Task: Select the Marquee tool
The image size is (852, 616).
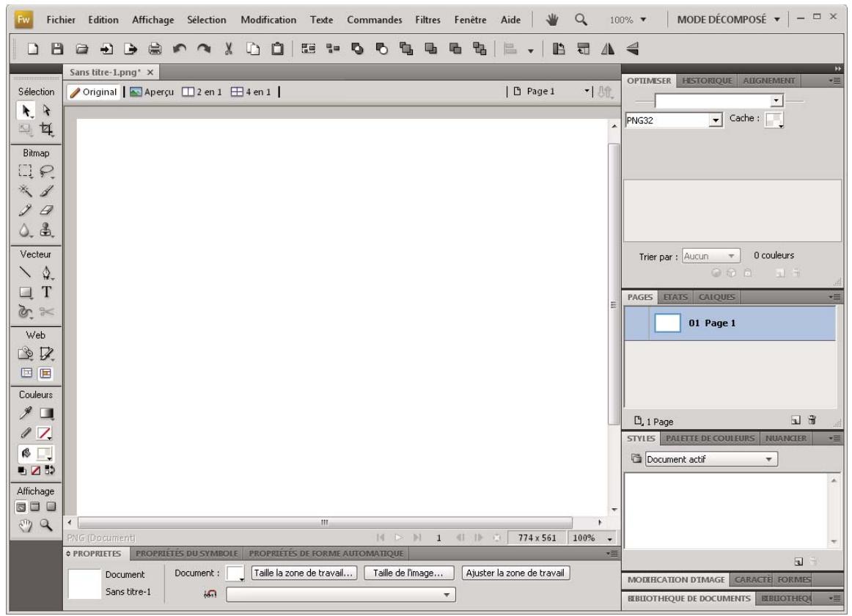Action: (x=26, y=172)
